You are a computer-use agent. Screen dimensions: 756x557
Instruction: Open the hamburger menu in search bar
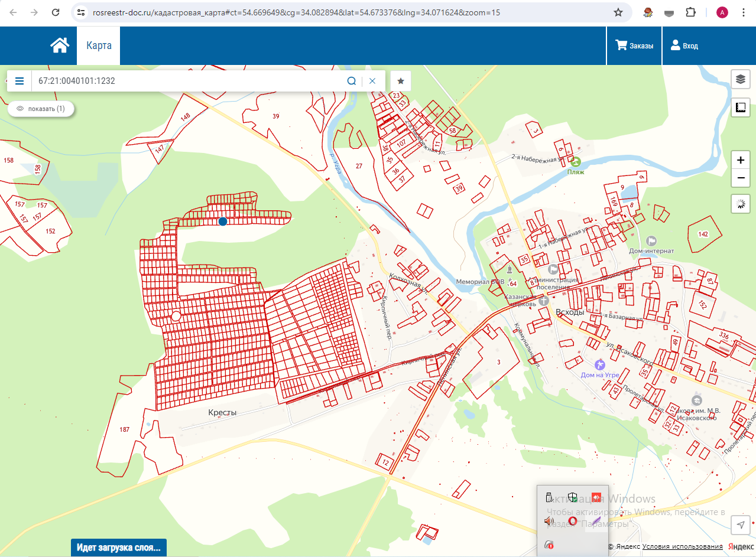click(x=20, y=81)
